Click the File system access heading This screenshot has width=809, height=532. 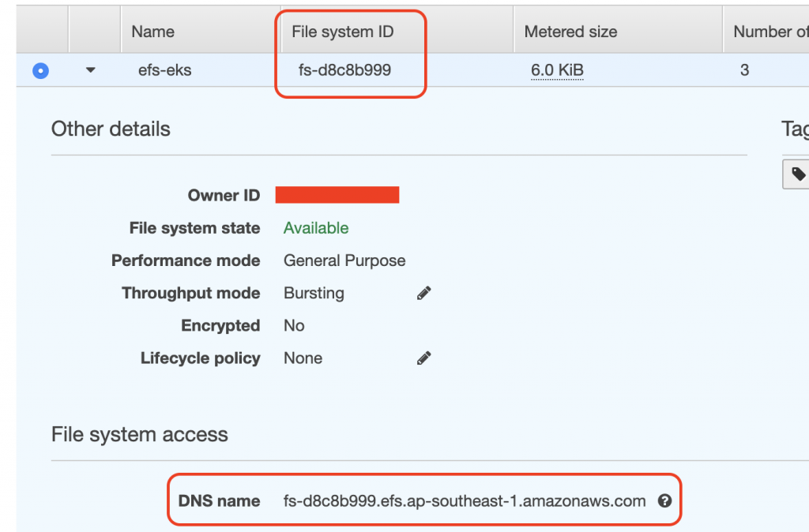139,435
